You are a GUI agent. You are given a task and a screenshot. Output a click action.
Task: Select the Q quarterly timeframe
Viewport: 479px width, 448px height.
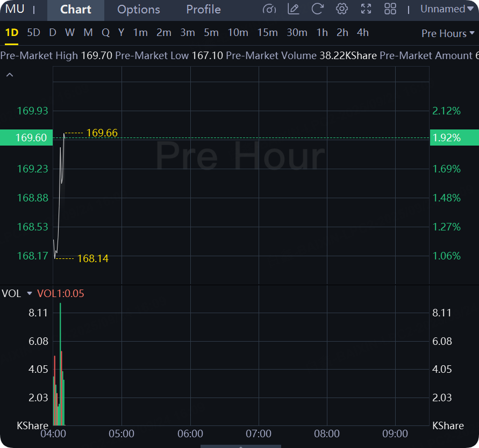tap(106, 32)
